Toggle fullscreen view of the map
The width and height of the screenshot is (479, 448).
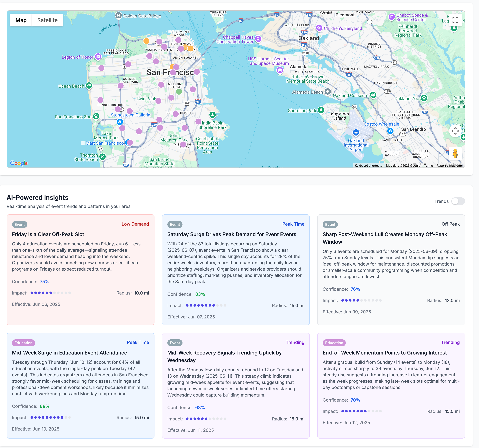(455, 20)
